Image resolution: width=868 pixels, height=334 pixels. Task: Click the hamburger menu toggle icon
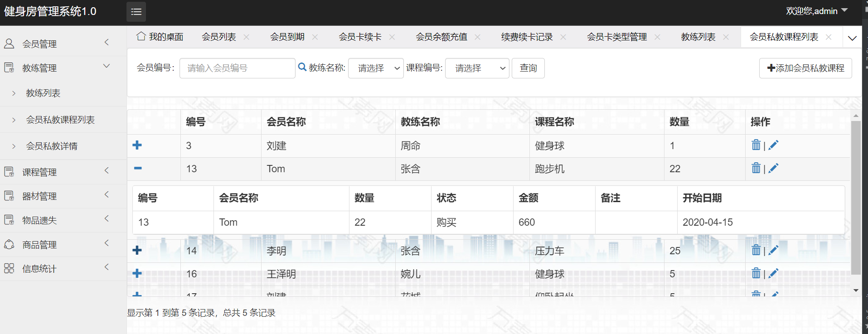[x=136, y=12]
